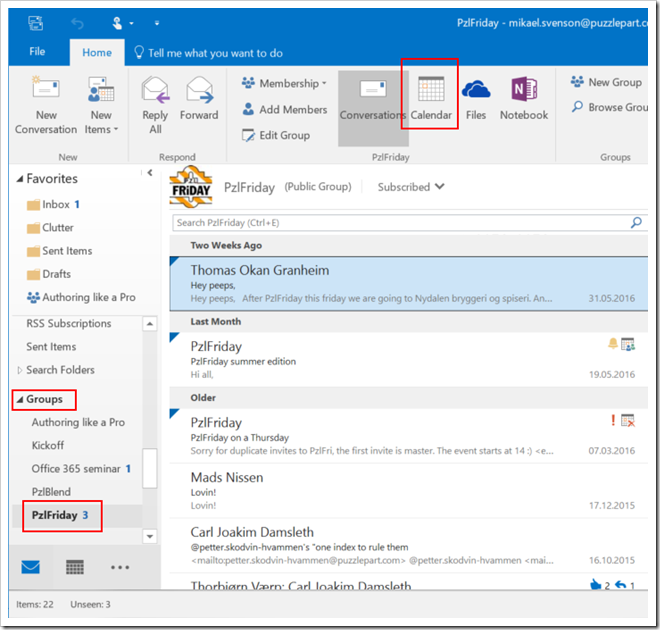660x630 pixels.
Task: Click cancelled meeting icon on Thursday message
Action: pos(628,420)
